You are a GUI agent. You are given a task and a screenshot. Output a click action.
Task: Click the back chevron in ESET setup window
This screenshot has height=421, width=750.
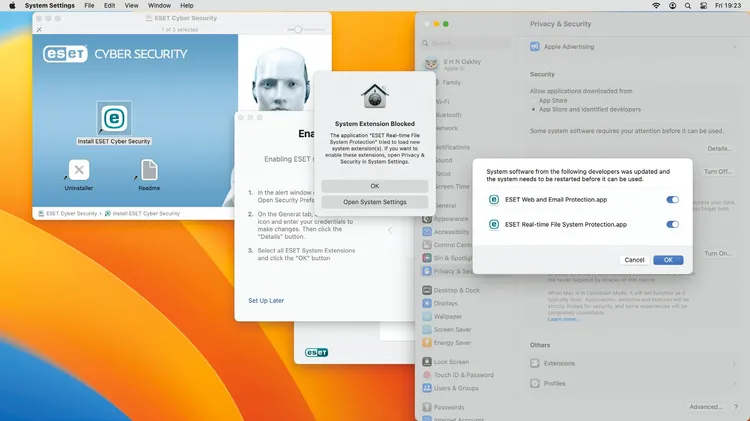(x=390, y=231)
